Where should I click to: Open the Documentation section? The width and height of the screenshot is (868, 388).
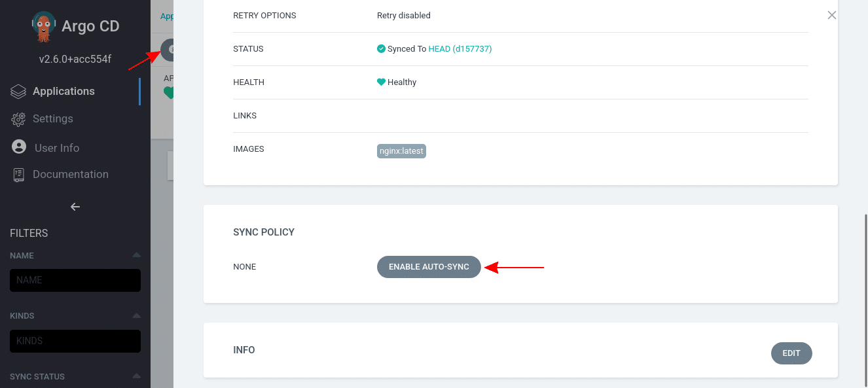pyautogui.click(x=70, y=174)
